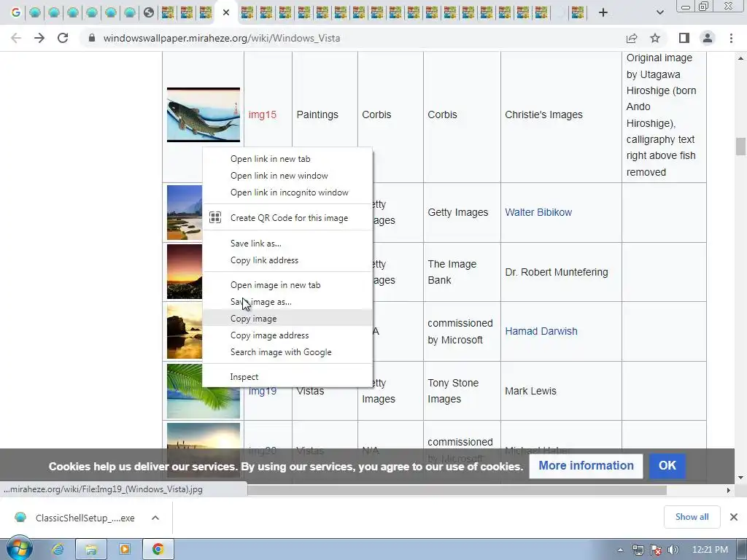The height and width of the screenshot is (560, 747).
Task: Select Create QR Code for this image
Action: coord(287,217)
